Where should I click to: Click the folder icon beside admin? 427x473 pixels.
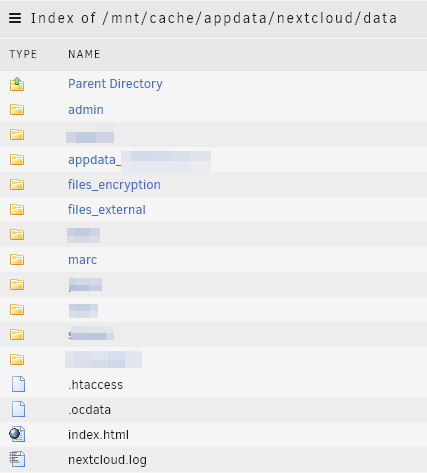pos(17,109)
